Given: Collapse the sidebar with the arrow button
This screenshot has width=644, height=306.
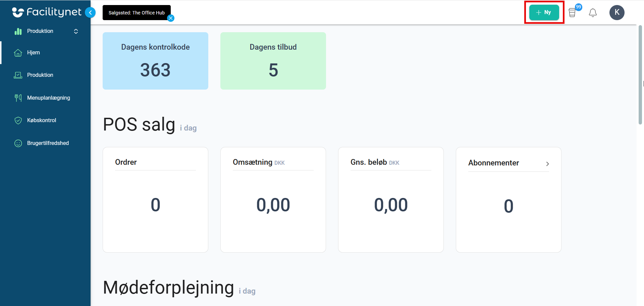Looking at the screenshot, I should (90, 12).
